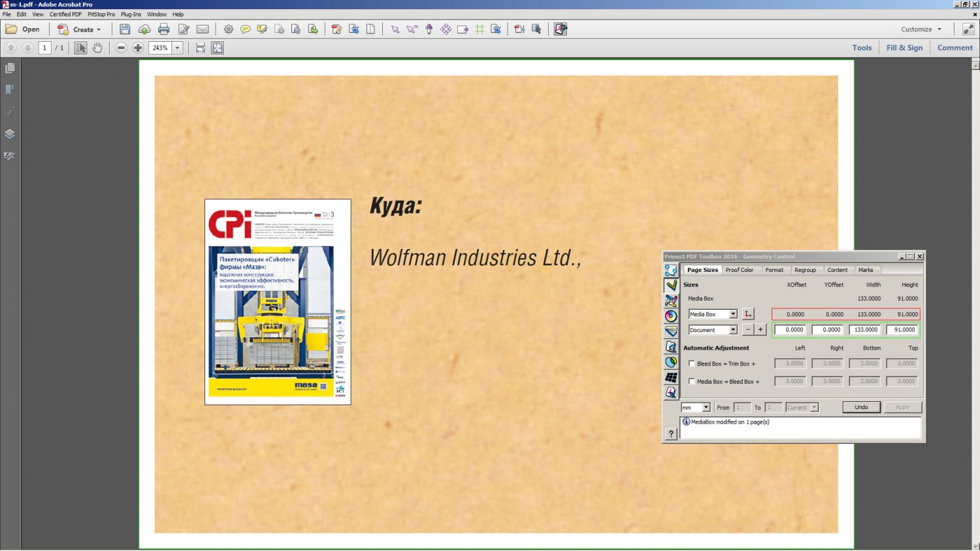Open Prinect color wheel toolbox icon
The image size is (980, 551).
point(671,316)
